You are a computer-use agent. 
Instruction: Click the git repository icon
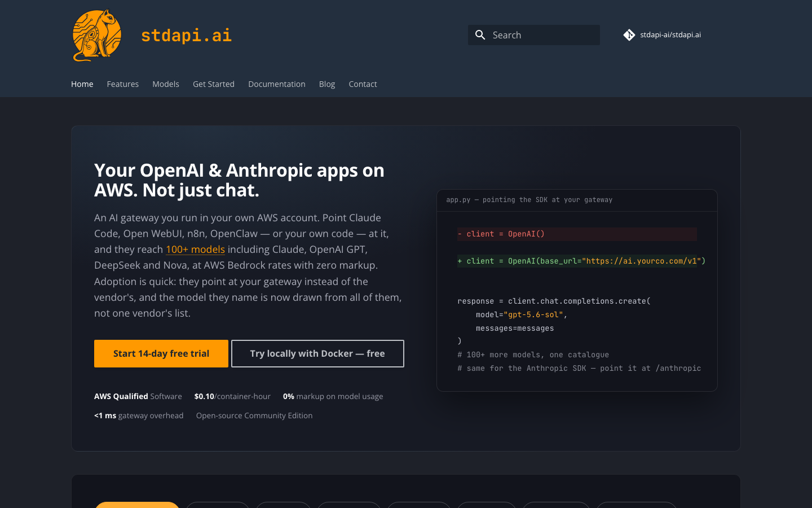click(x=629, y=35)
